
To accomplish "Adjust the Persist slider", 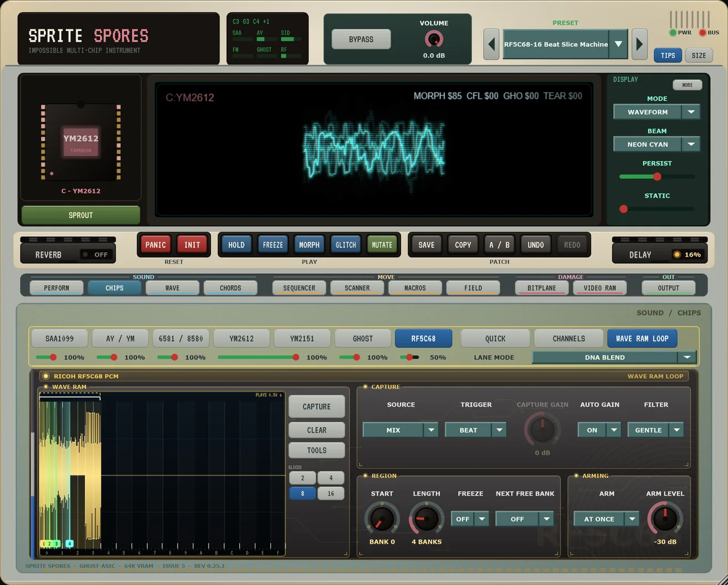I will (656, 177).
